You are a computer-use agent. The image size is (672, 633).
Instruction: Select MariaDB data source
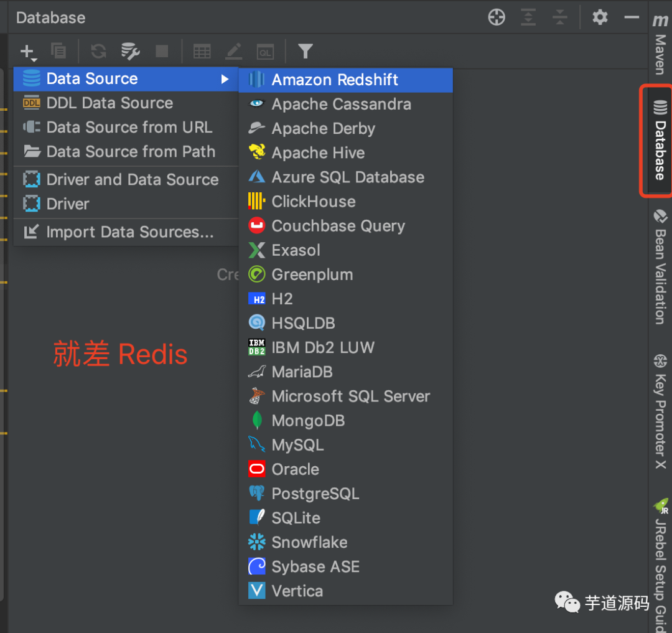tap(345, 372)
